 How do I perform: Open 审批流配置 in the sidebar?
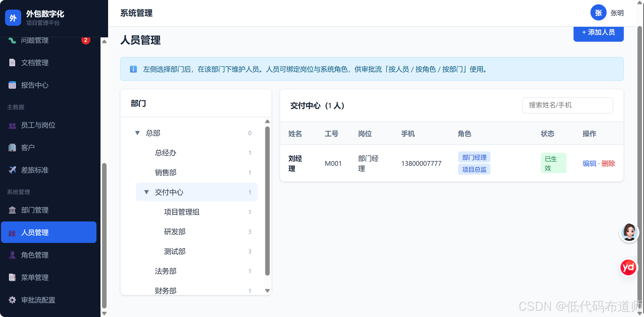click(49, 300)
